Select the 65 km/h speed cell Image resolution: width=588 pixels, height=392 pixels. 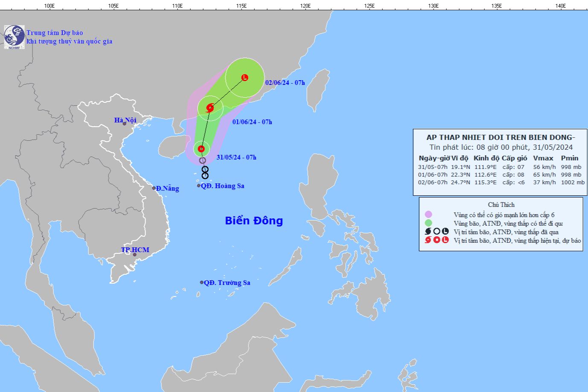544,175
